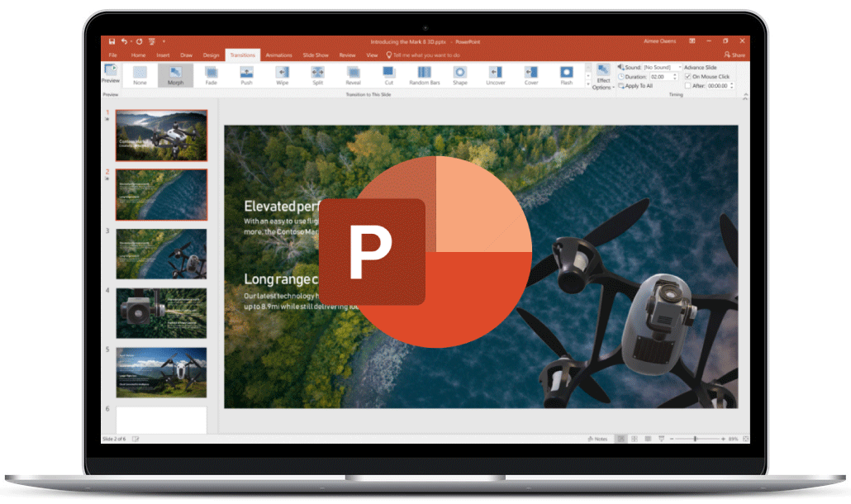Select the Flash transition
Screen dimensions: 851x504
click(x=567, y=75)
